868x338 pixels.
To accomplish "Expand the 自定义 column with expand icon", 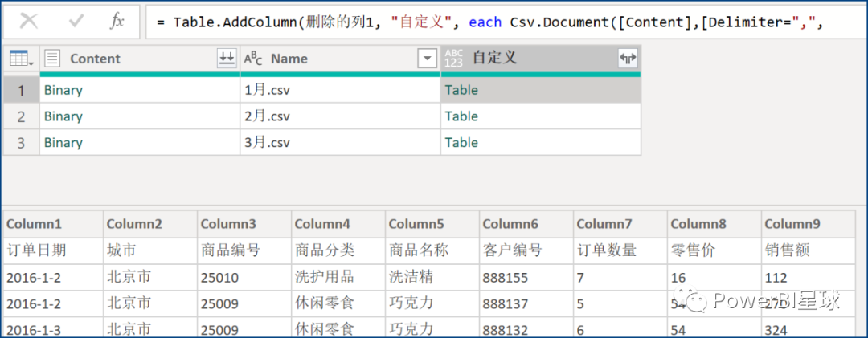I will (x=628, y=58).
